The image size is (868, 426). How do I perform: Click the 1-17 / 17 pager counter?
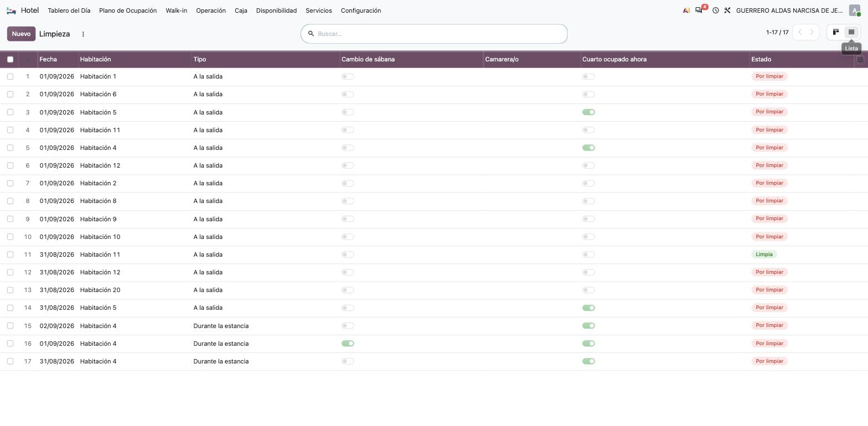(777, 32)
